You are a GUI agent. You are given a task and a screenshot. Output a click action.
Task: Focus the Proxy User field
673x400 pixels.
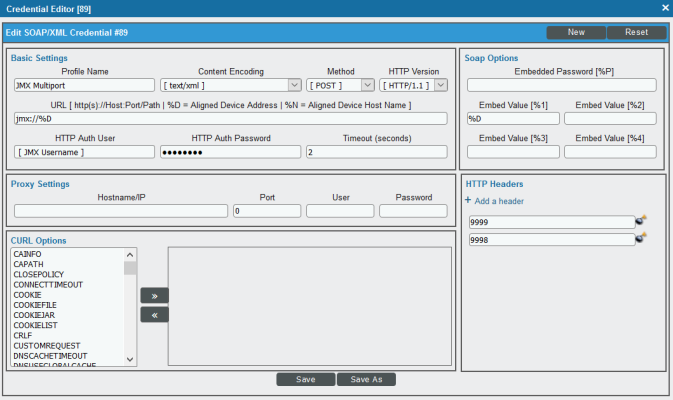pyautogui.click(x=340, y=211)
